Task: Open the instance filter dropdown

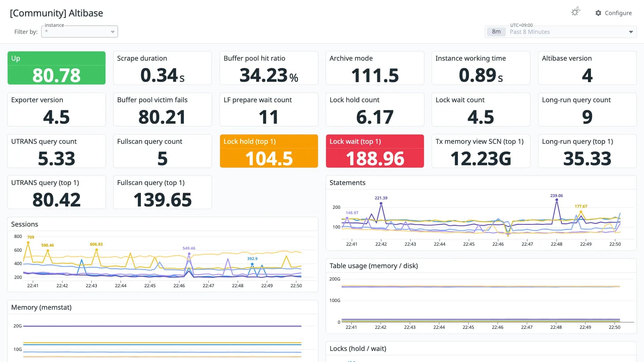Action: [x=79, y=32]
